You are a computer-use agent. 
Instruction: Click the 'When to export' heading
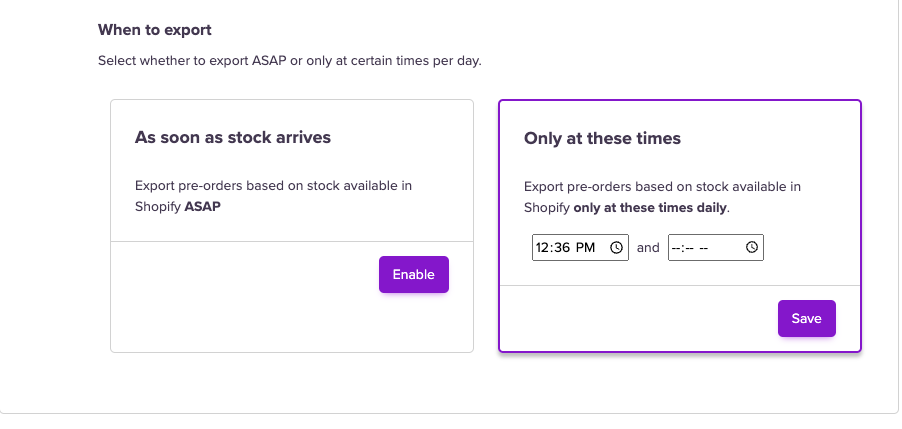(154, 30)
